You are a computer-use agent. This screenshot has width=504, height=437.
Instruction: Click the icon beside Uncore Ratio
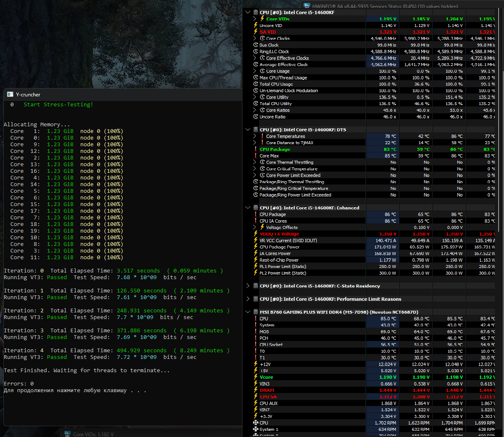pyautogui.click(x=256, y=117)
